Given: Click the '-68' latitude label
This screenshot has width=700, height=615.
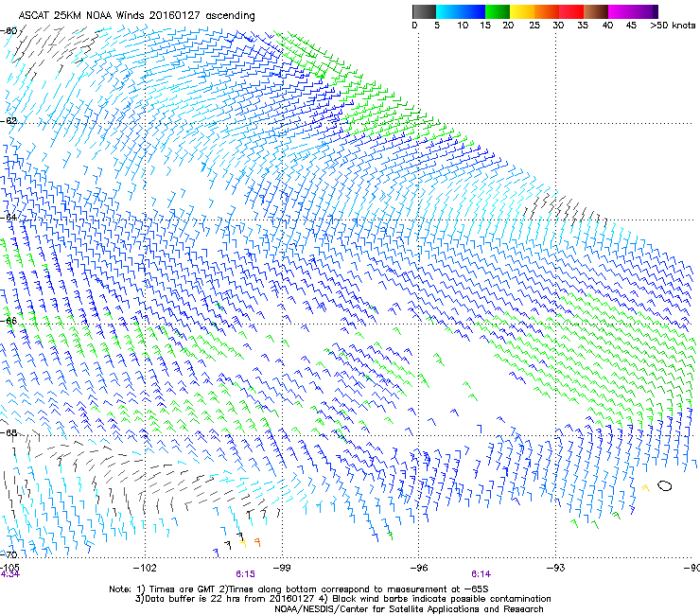Looking at the screenshot, I should click(x=9, y=432).
